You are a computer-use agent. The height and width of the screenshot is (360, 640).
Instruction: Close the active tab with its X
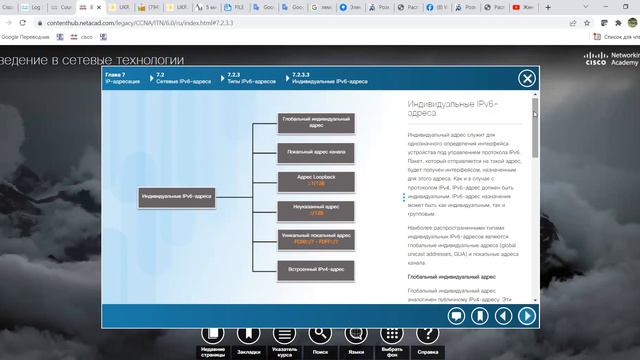coord(99,7)
